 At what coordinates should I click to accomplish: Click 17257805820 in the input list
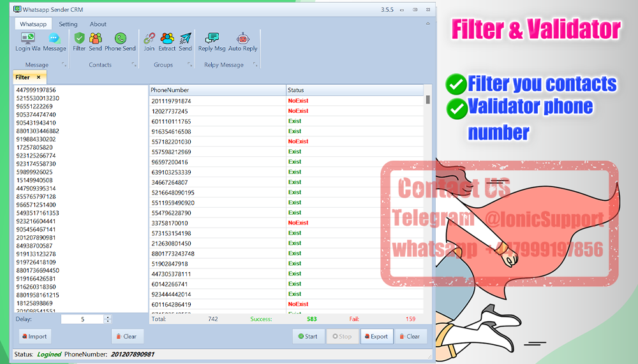point(34,147)
